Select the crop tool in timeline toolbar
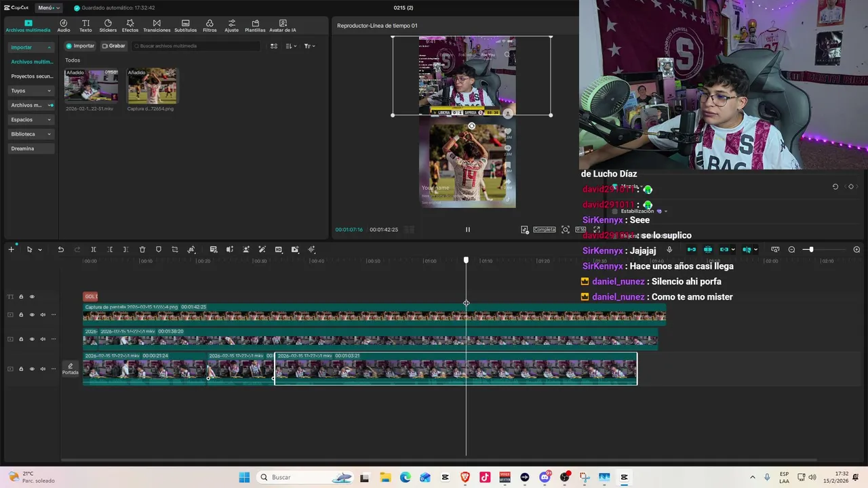Screen dimensions: 868x488 click(x=175, y=249)
